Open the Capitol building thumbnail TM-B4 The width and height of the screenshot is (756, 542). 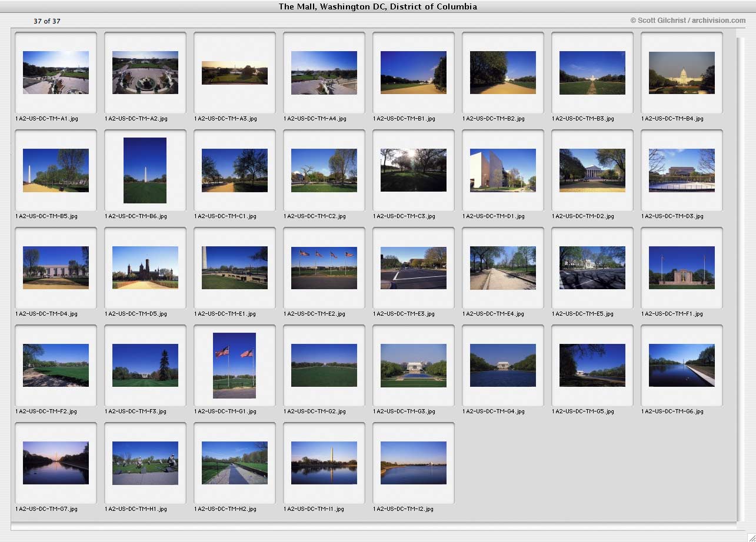click(682, 72)
